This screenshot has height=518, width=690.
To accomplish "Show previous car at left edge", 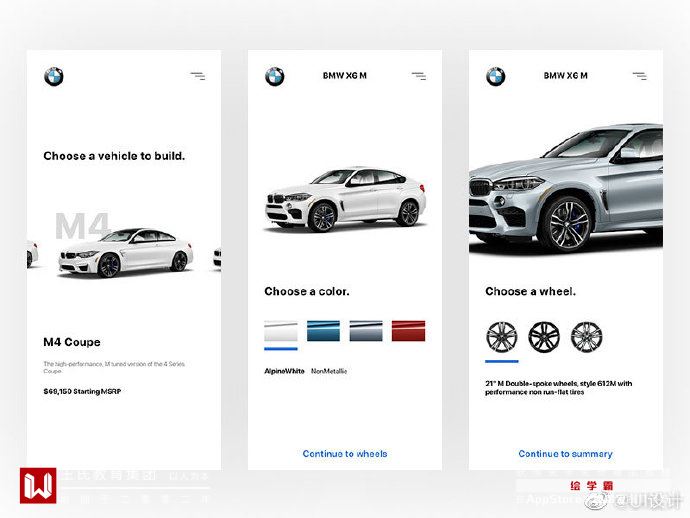I will point(32,254).
